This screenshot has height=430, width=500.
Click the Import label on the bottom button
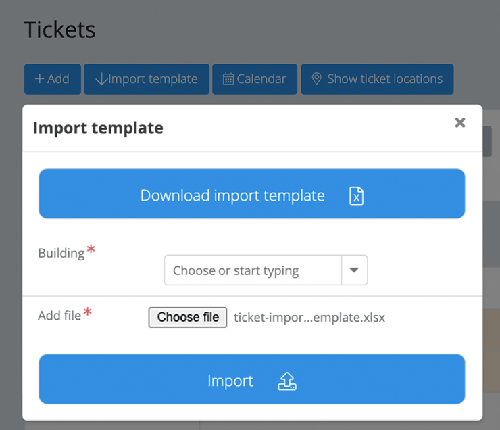(x=230, y=381)
